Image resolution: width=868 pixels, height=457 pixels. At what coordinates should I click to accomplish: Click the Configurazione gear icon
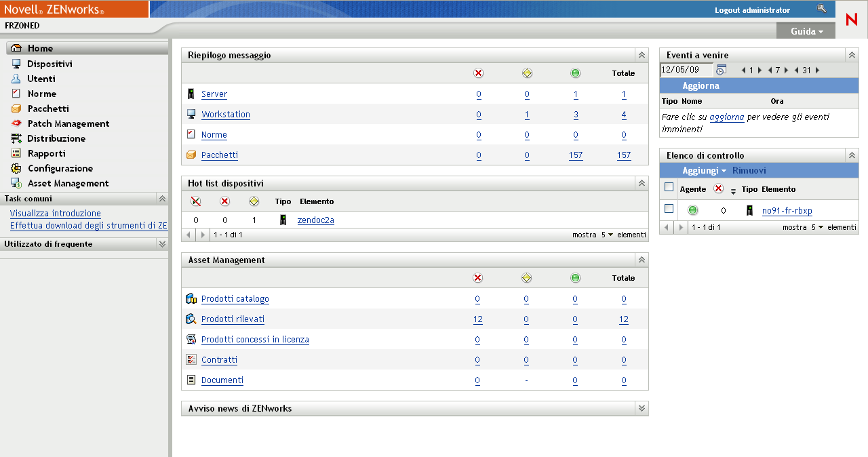coord(15,168)
